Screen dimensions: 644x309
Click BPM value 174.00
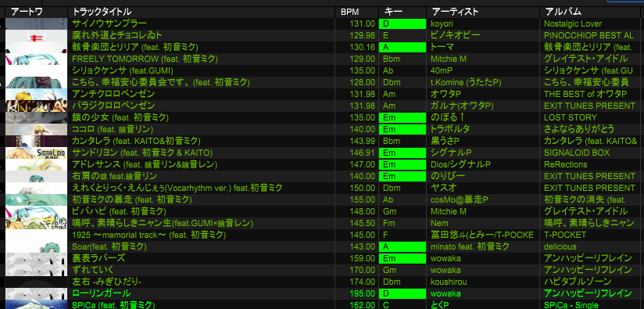[363, 282]
